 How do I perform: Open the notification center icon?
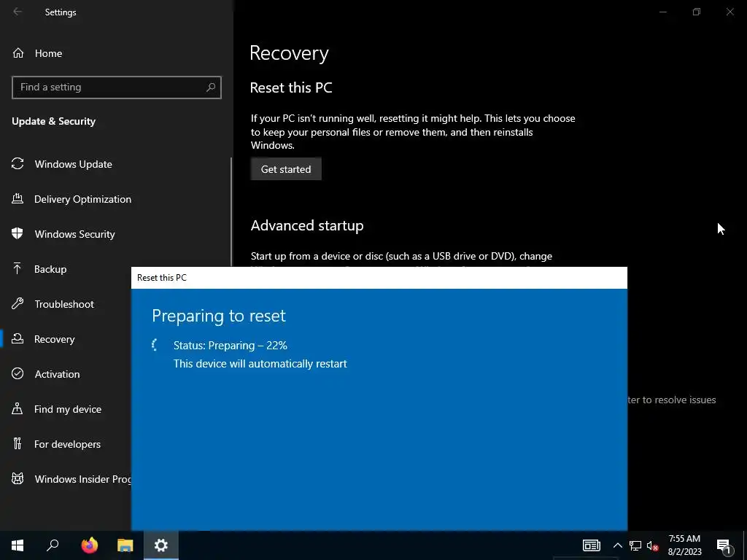(724, 546)
